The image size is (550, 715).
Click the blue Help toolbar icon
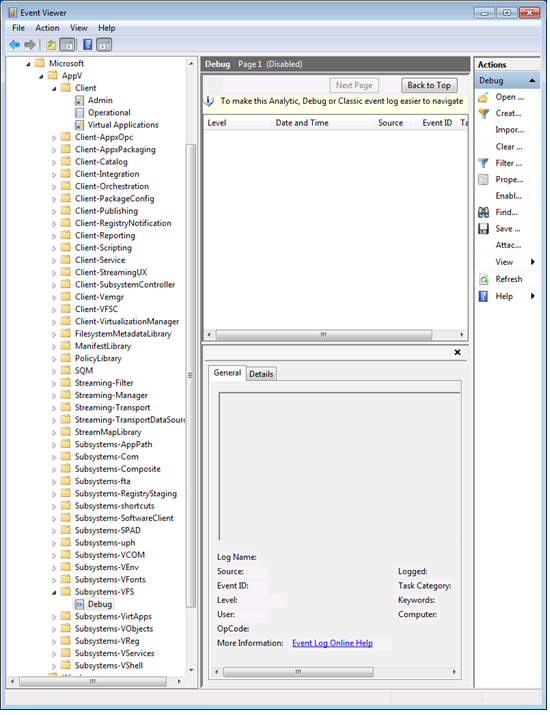pyautogui.click(x=88, y=45)
